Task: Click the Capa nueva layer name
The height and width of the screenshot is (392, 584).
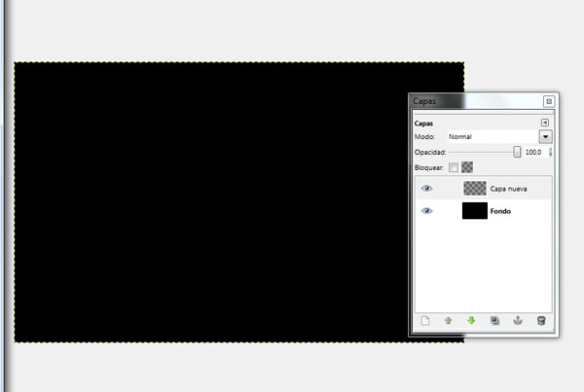Action: click(508, 189)
